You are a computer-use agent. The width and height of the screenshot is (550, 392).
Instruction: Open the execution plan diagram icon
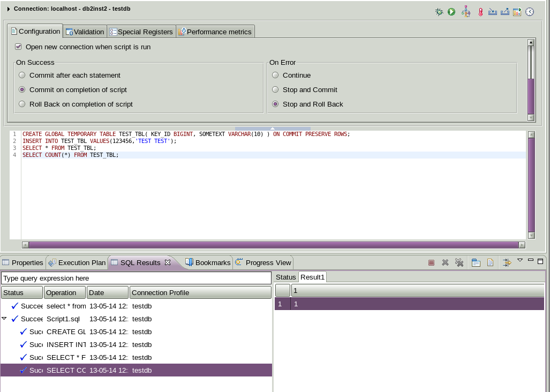tap(466, 11)
